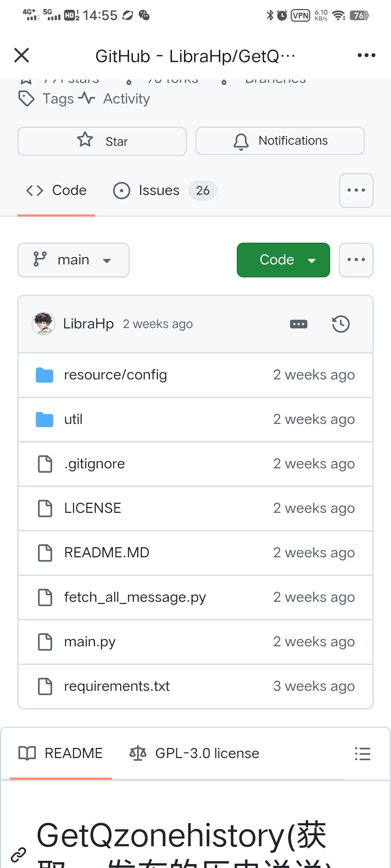
Task: Switch to the GPL-3.0 license tab
Action: click(194, 754)
